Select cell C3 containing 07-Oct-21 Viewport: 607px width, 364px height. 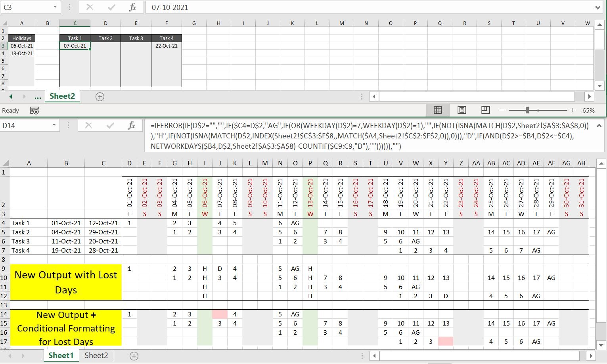point(75,46)
